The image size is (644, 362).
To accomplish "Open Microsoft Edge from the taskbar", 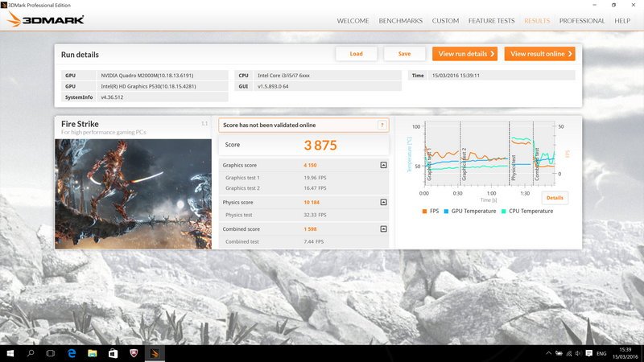I will (x=71, y=353).
